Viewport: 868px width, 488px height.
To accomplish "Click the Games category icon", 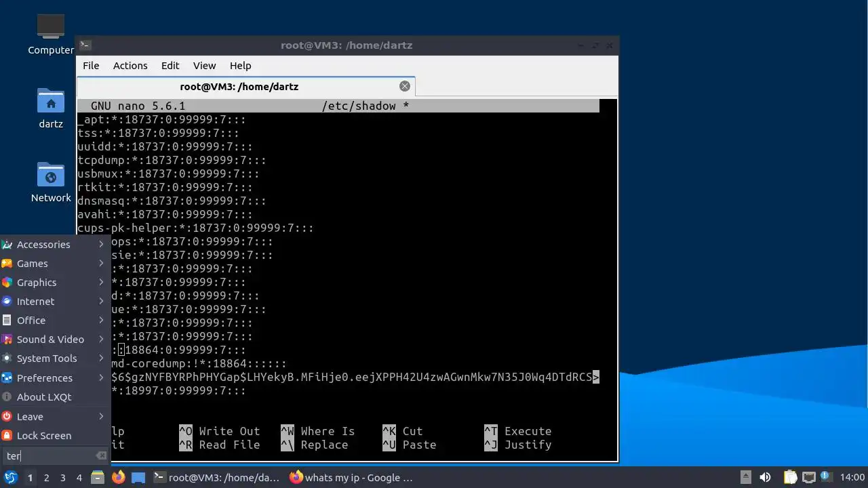I will coord(7,264).
